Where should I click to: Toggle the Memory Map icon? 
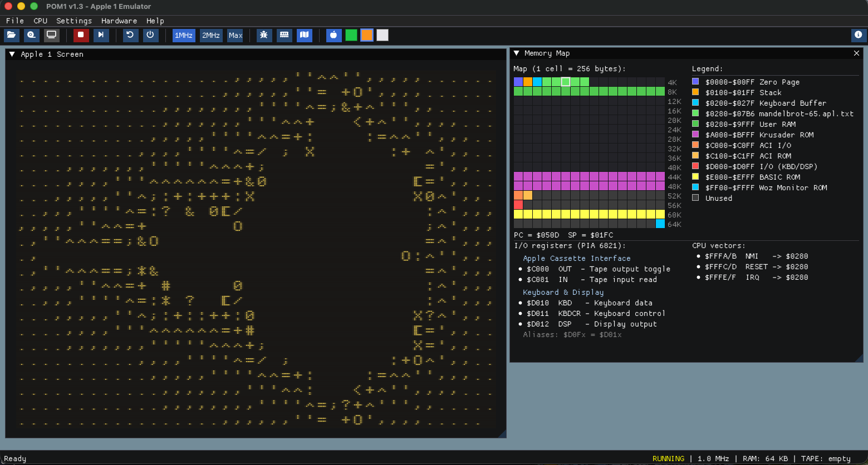coord(304,35)
